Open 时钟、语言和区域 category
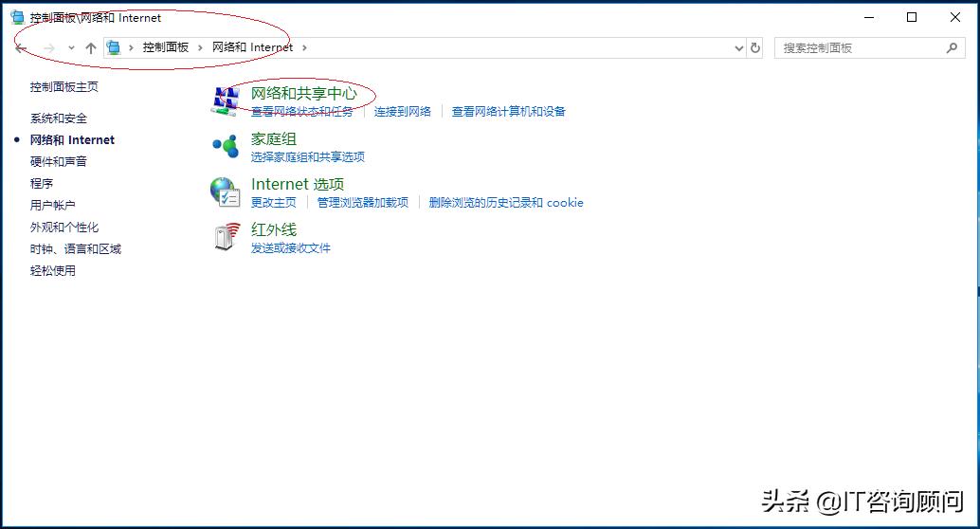 point(76,249)
